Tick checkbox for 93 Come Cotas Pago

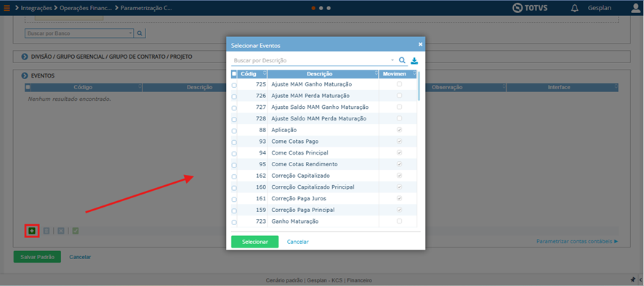tap(234, 142)
